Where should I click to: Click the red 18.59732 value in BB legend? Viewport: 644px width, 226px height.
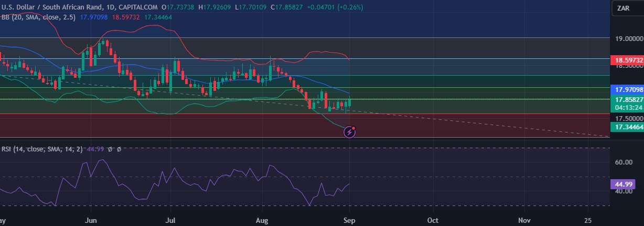[125, 17]
